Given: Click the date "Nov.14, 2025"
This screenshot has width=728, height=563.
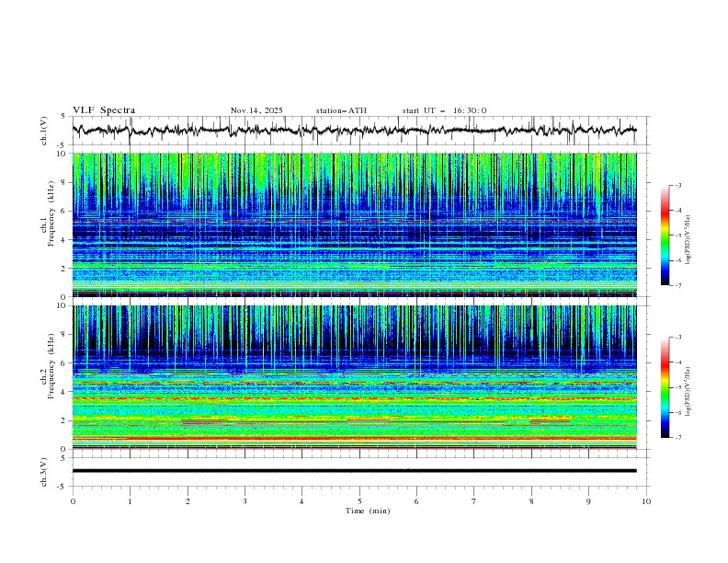Looking at the screenshot, I should [x=256, y=110].
